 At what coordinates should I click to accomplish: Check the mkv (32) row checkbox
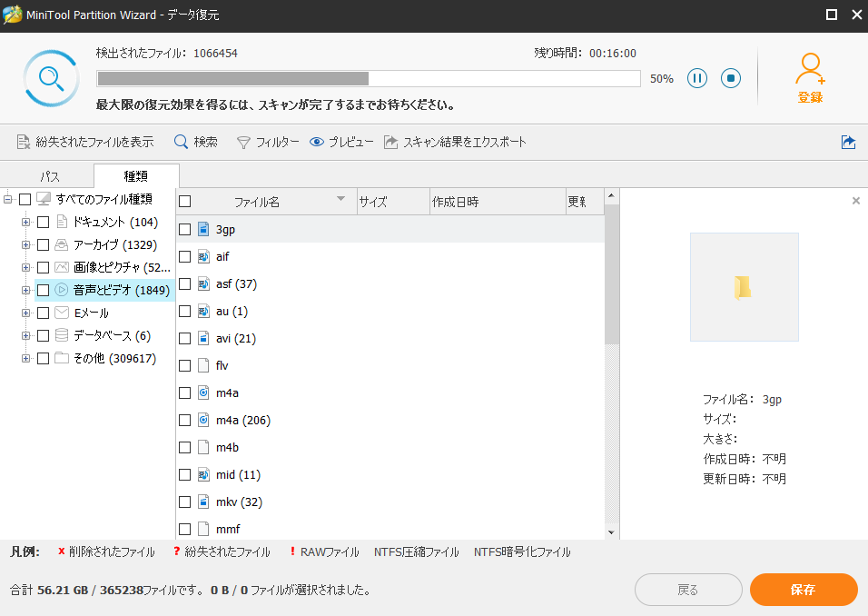click(185, 502)
